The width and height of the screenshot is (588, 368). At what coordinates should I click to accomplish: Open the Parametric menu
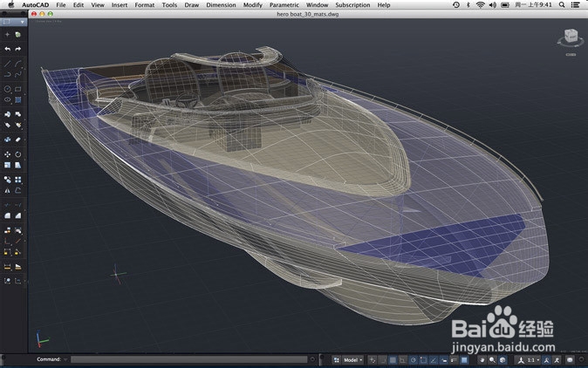[x=284, y=5]
